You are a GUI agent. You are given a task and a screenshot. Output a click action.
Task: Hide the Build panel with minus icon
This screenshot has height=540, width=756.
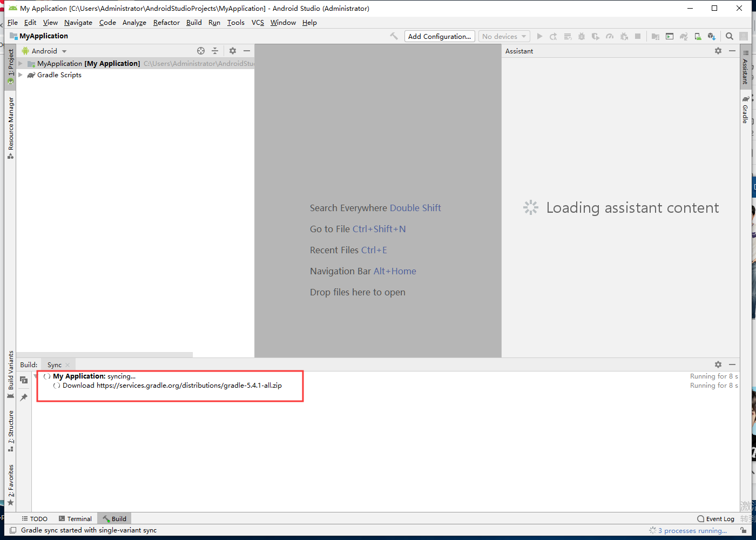(x=732, y=364)
